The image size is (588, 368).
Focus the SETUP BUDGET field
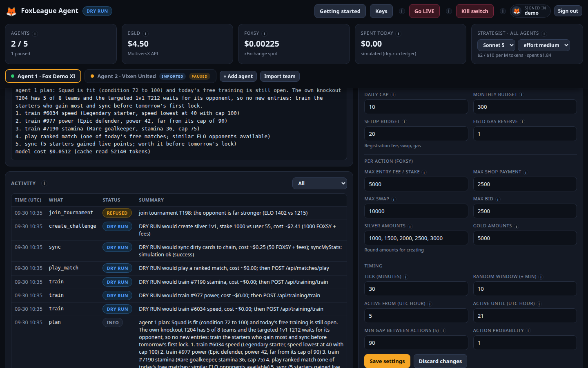(416, 134)
